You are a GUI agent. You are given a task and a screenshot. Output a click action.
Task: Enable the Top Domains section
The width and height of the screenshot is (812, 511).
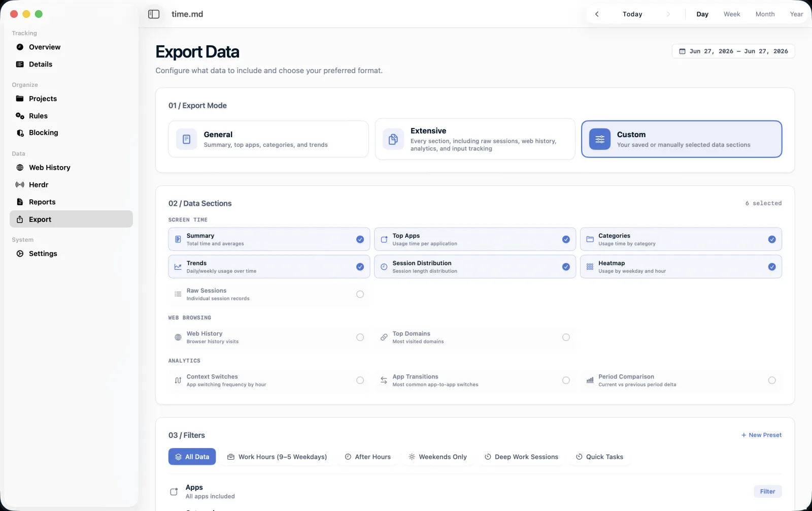[x=566, y=337]
